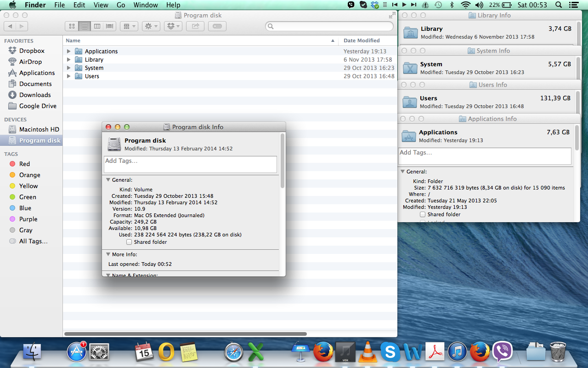This screenshot has height=368, width=588.
Task: Open Viber from the Dock
Action: click(503, 352)
